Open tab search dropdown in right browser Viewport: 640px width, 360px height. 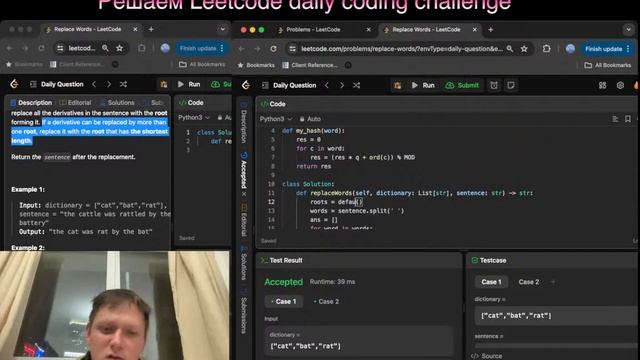click(x=628, y=30)
